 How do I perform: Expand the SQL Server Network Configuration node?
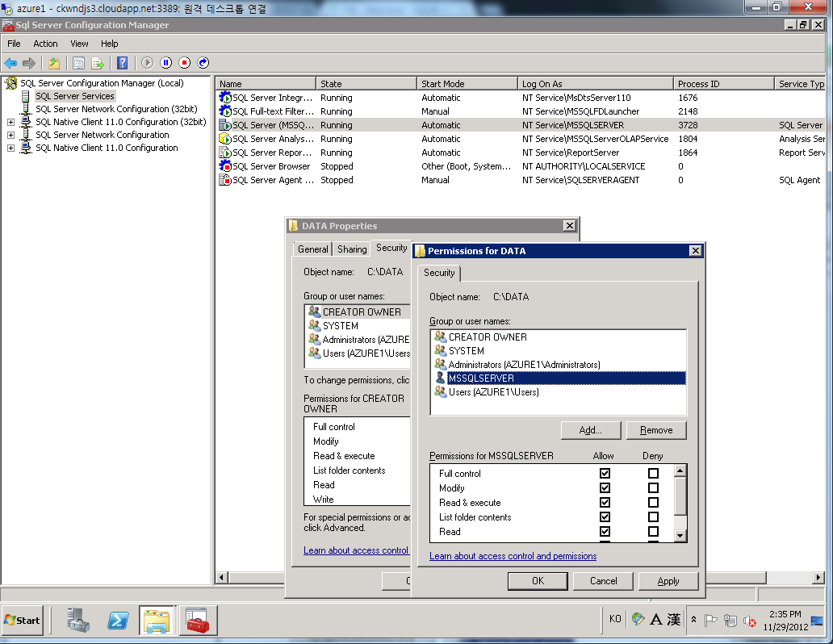(x=10, y=135)
